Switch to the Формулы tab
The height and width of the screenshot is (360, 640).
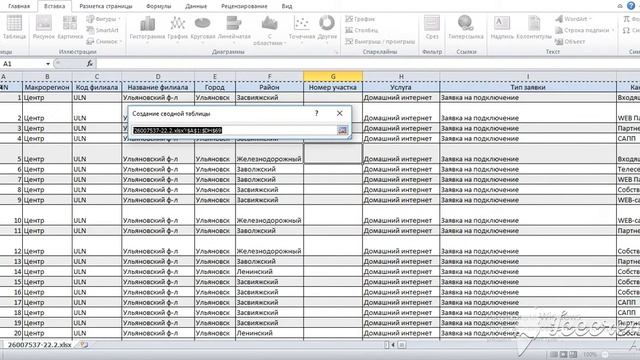click(158, 6)
